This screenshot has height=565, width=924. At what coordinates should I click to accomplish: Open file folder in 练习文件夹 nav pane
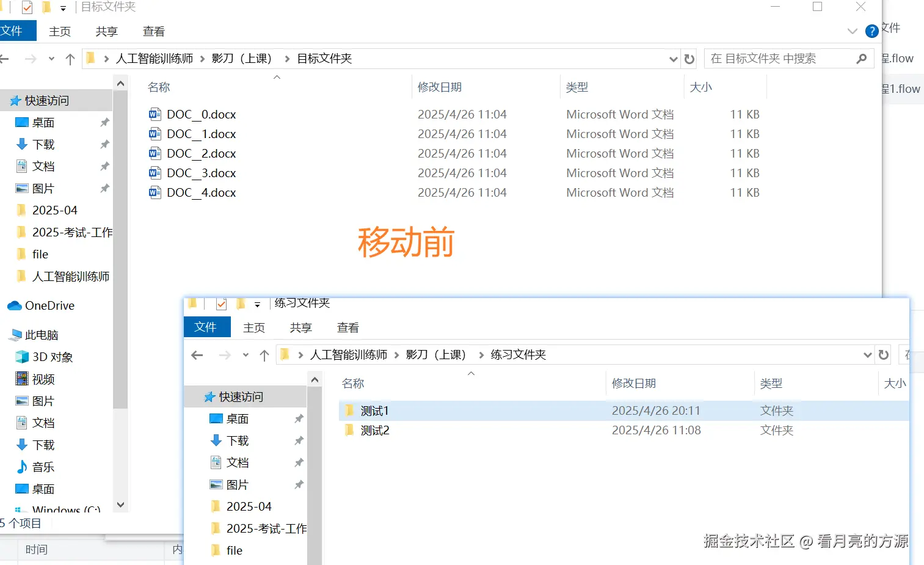[x=226, y=550]
